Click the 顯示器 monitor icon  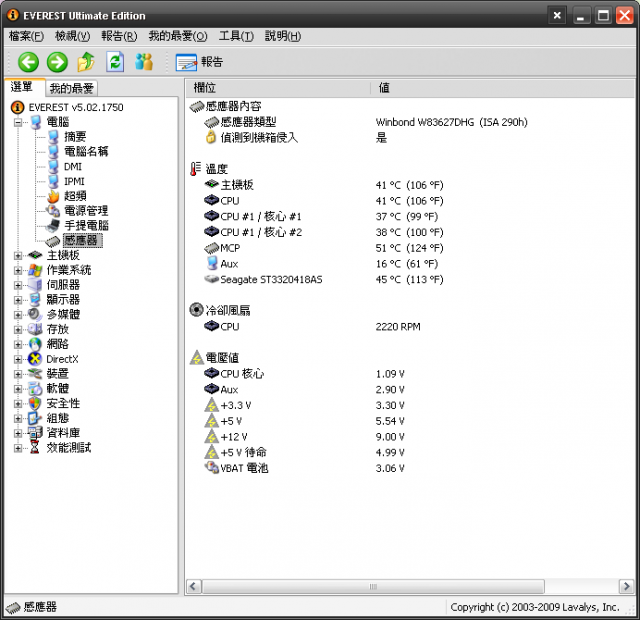click(35, 300)
